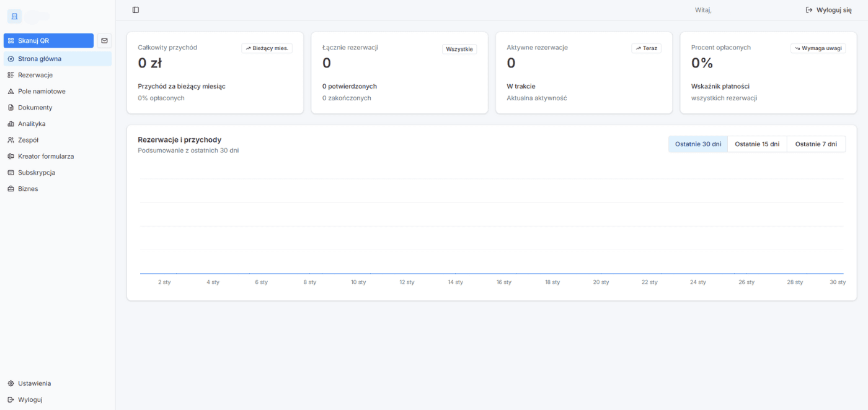The image size is (868, 410).
Task: Click the Rezerwacje list icon
Action: tap(11, 75)
